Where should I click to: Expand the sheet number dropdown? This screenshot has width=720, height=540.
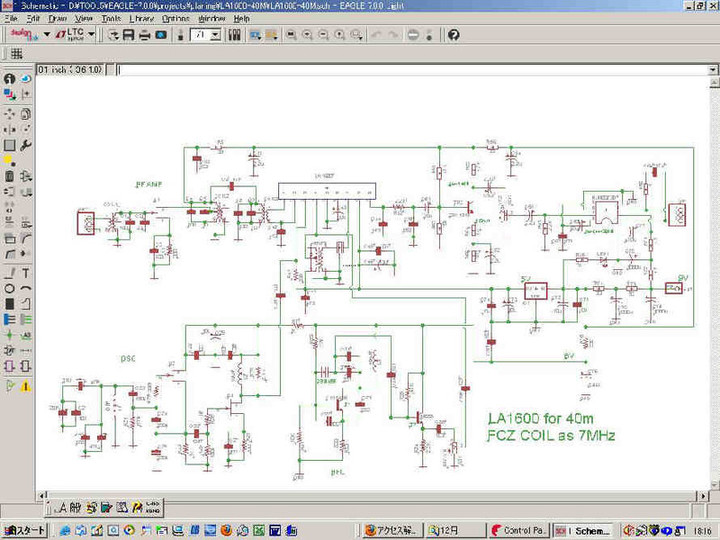[215, 35]
